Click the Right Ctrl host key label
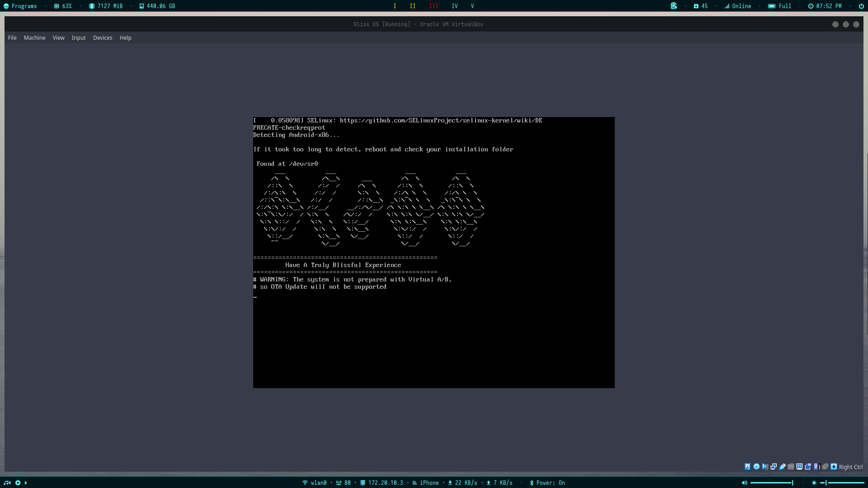Image resolution: width=868 pixels, height=488 pixels. pyautogui.click(x=851, y=467)
